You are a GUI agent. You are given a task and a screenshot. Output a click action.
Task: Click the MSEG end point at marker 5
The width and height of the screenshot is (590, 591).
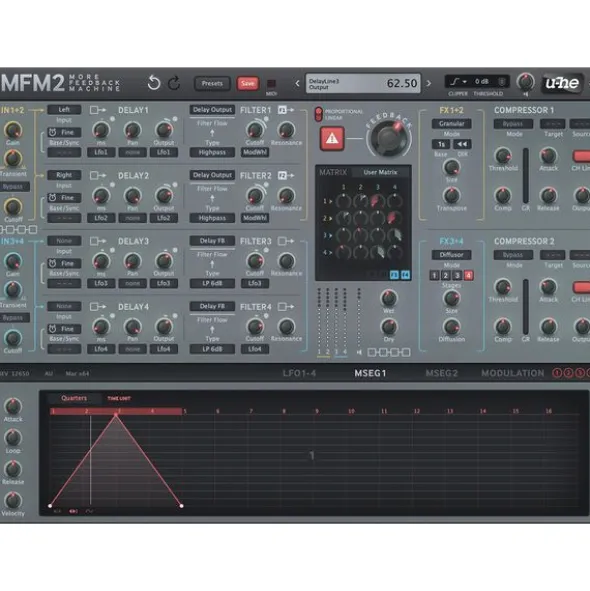pyautogui.click(x=181, y=506)
